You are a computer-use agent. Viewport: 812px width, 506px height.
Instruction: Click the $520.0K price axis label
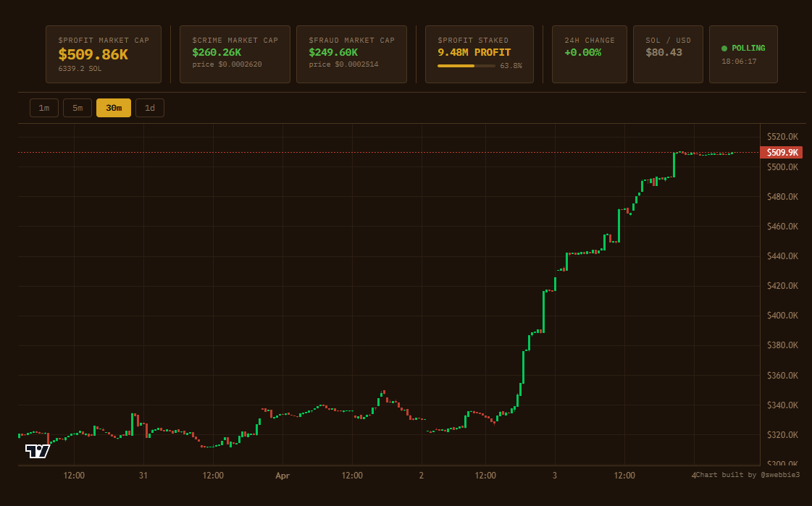click(782, 137)
